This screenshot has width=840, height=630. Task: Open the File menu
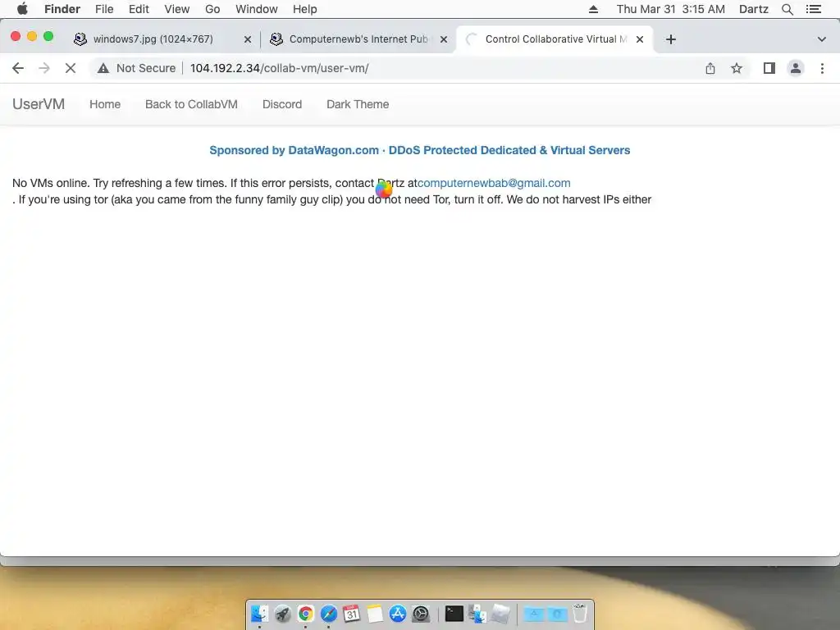[x=104, y=9]
